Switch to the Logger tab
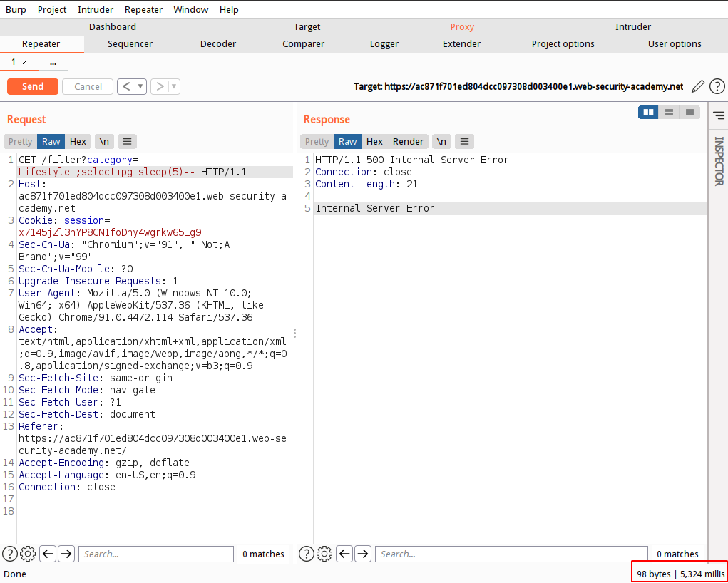 [x=384, y=44]
